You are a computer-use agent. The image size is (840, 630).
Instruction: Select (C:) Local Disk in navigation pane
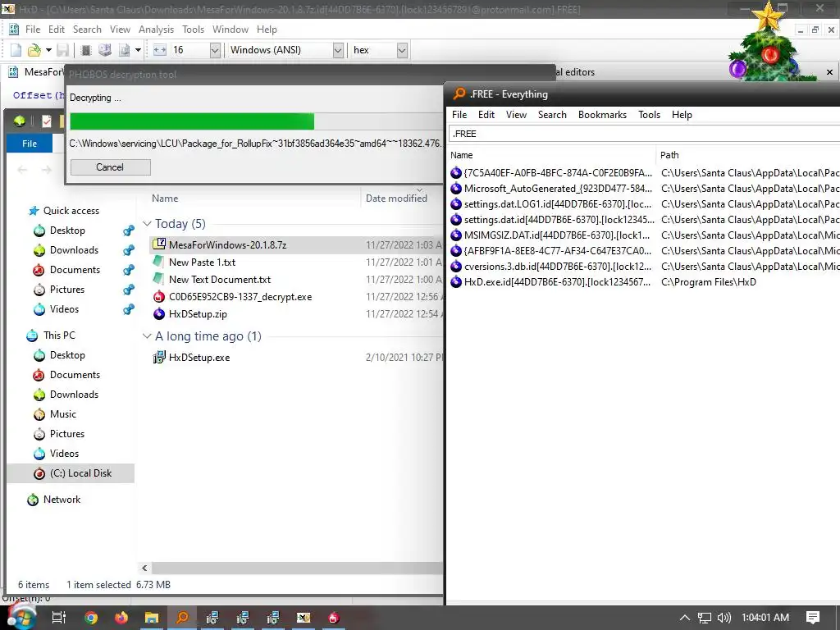[71, 473]
